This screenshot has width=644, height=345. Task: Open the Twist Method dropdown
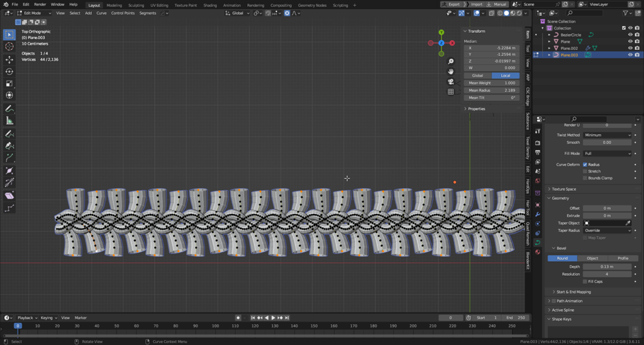606,135
